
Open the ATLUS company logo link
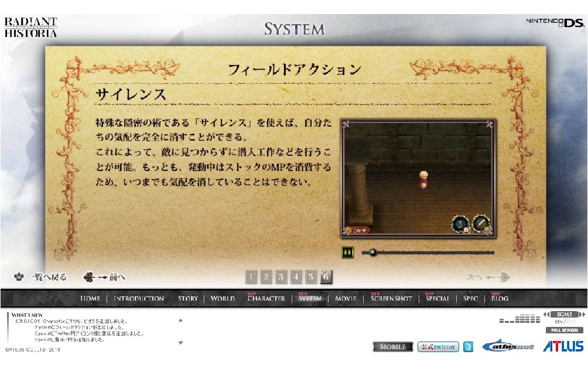click(563, 346)
